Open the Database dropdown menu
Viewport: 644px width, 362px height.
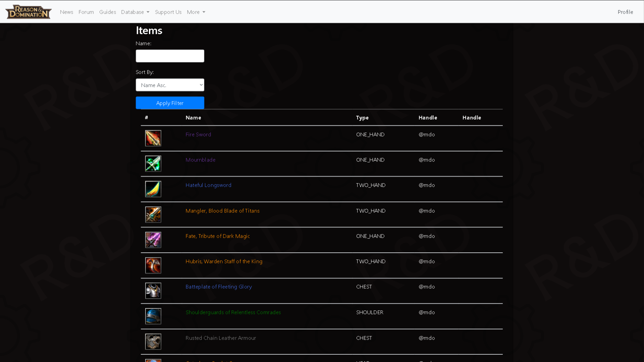click(135, 12)
